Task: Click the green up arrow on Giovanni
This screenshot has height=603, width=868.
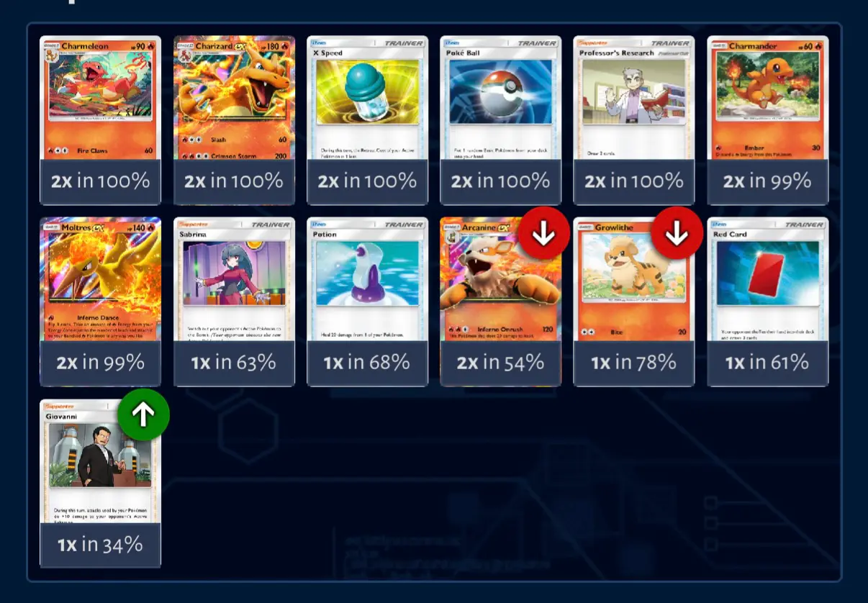Action: (144, 414)
